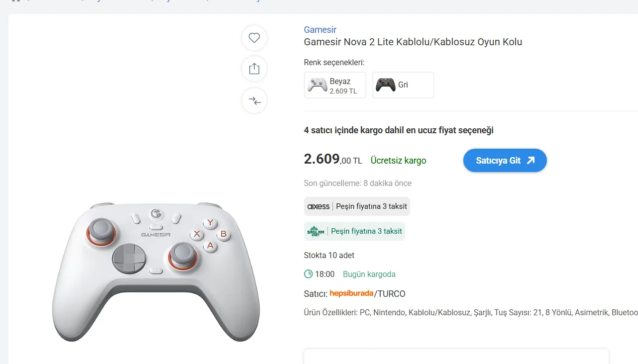Click the TURCO seller name
The height and width of the screenshot is (364, 638).
[x=391, y=294]
